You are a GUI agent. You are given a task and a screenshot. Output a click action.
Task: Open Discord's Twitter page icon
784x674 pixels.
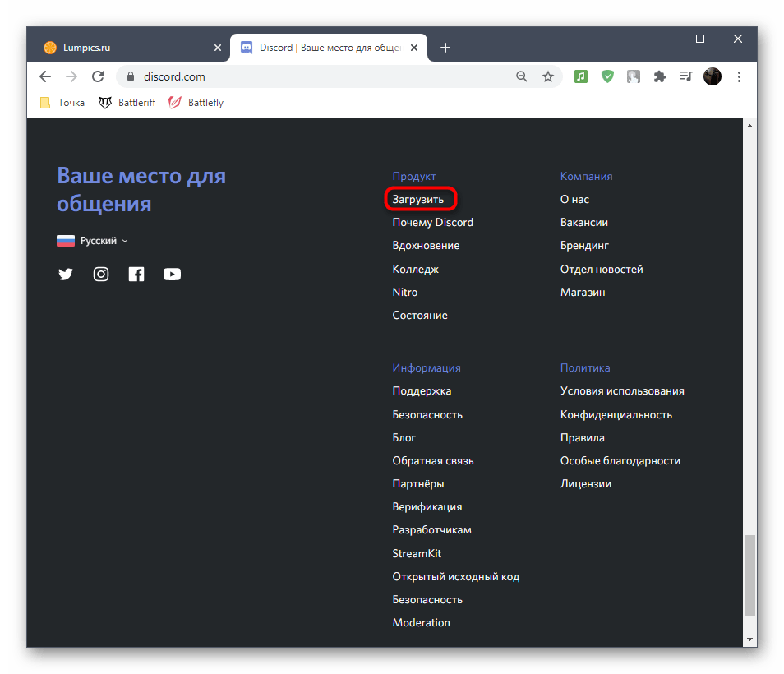pos(66,275)
